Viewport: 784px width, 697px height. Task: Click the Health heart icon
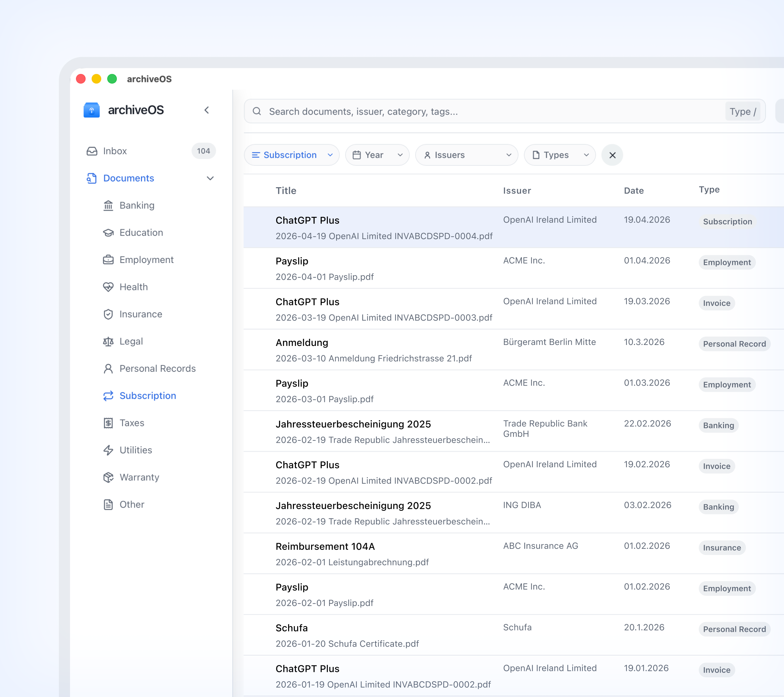click(108, 287)
